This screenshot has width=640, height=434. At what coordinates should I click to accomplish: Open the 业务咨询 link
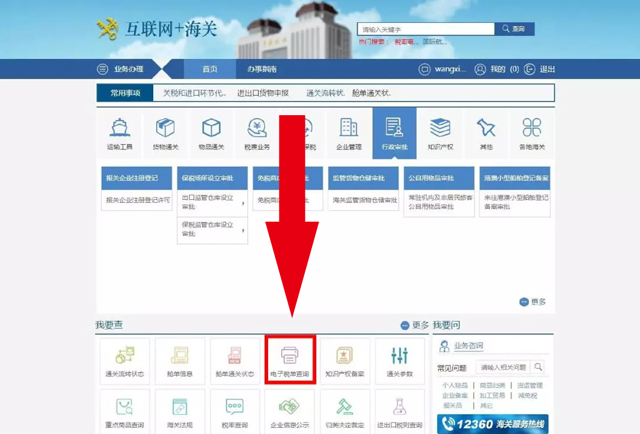[x=469, y=346]
